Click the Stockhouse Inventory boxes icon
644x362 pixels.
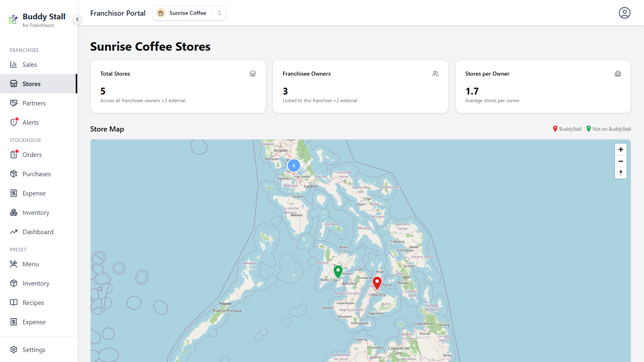click(x=14, y=212)
